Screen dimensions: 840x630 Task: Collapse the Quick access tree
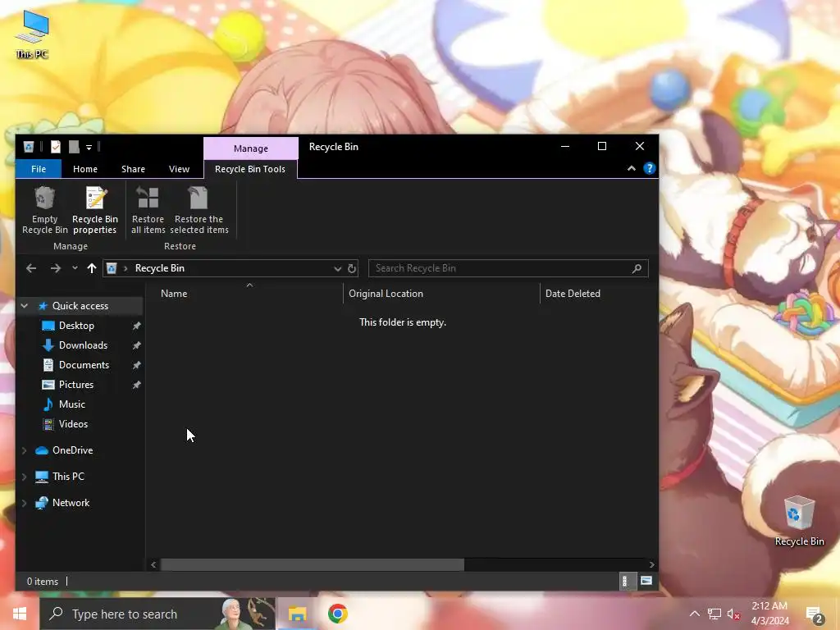pos(25,306)
